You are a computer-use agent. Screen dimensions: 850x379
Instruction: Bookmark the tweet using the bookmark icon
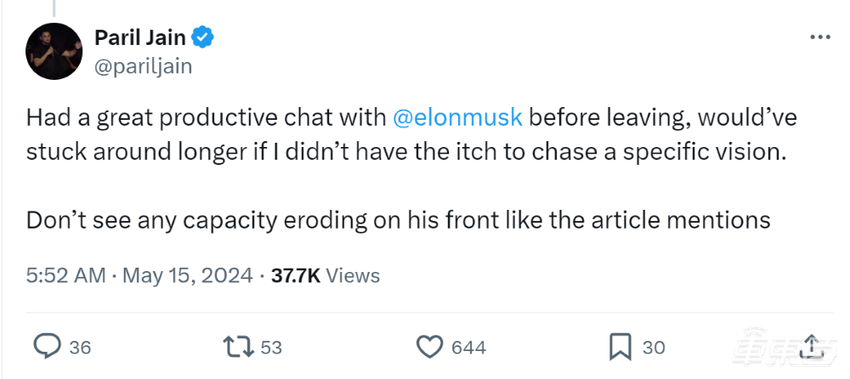coord(620,347)
